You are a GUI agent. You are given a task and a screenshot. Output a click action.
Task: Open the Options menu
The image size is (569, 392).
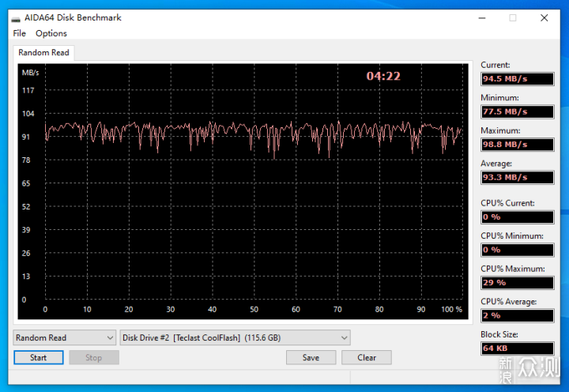pos(51,33)
